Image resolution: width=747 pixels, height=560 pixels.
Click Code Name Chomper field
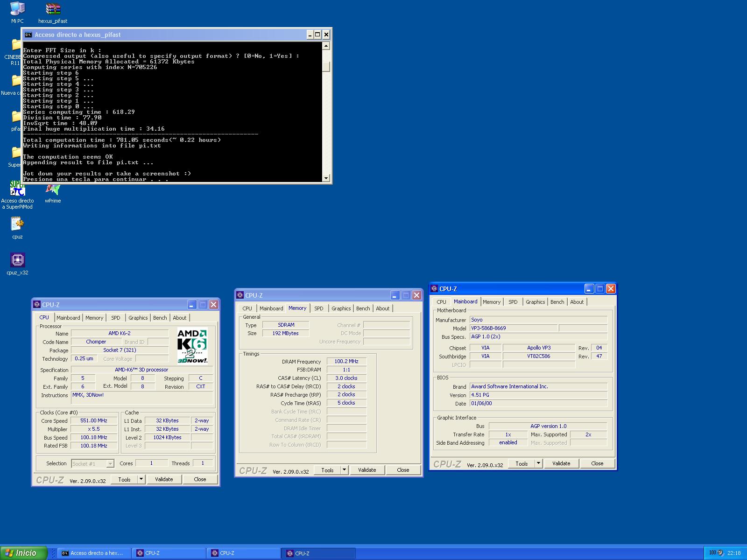point(96,342)
